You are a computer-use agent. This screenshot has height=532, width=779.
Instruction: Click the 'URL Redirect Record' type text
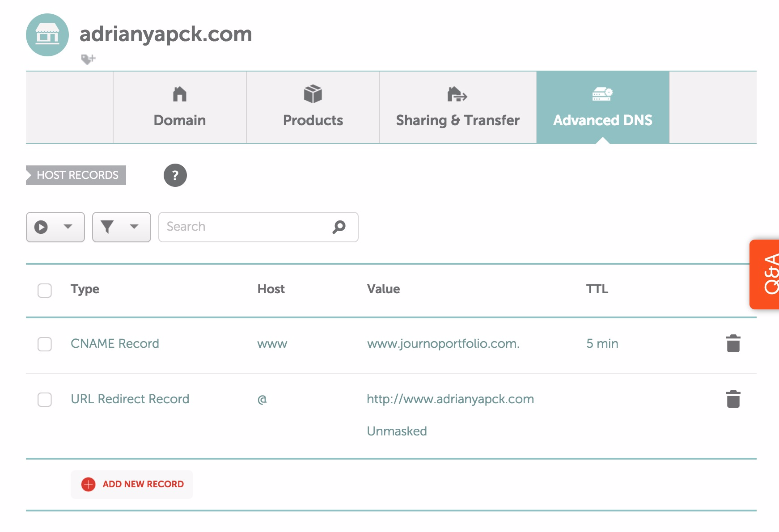tap(130, 399)
